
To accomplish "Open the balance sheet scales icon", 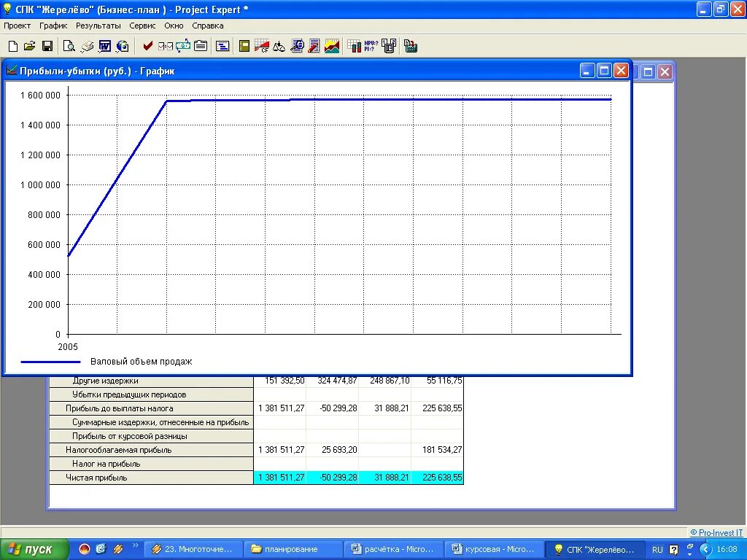I will (x=279, y=46).
